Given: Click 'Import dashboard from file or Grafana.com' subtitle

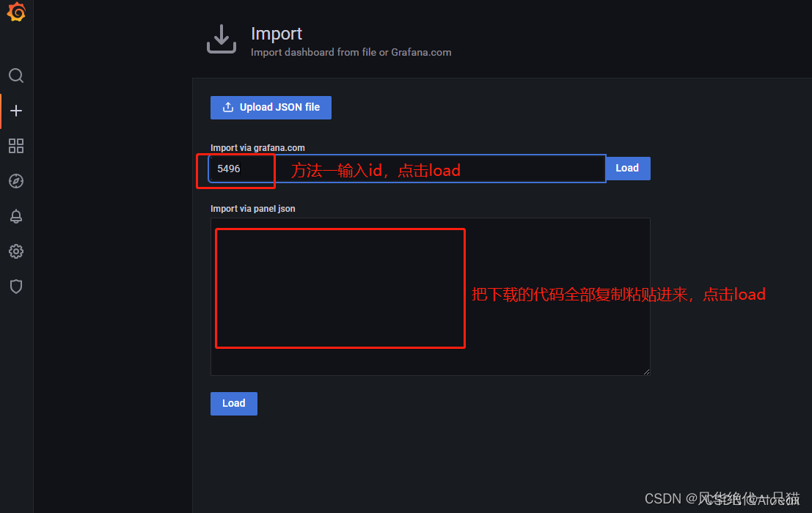Looking at the screenshot, I should [x=351, y=52].
